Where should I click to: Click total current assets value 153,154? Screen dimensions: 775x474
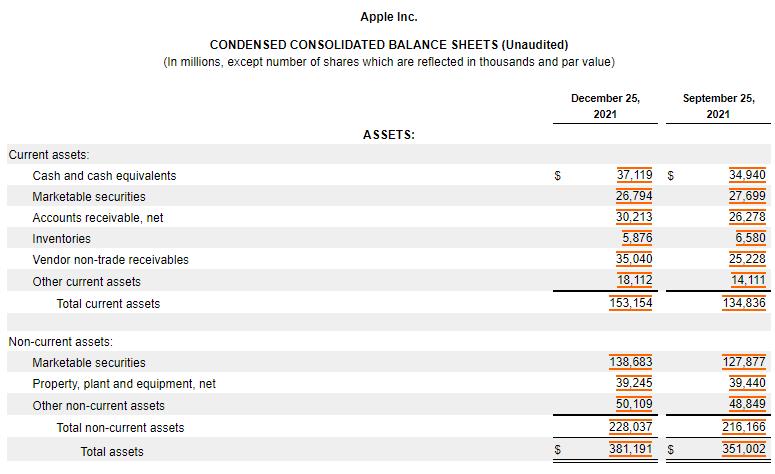(x=630, y=303)
